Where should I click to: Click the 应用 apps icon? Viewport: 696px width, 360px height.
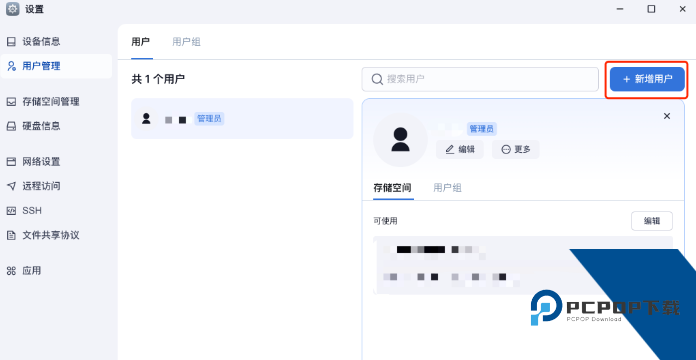[11, 270]
